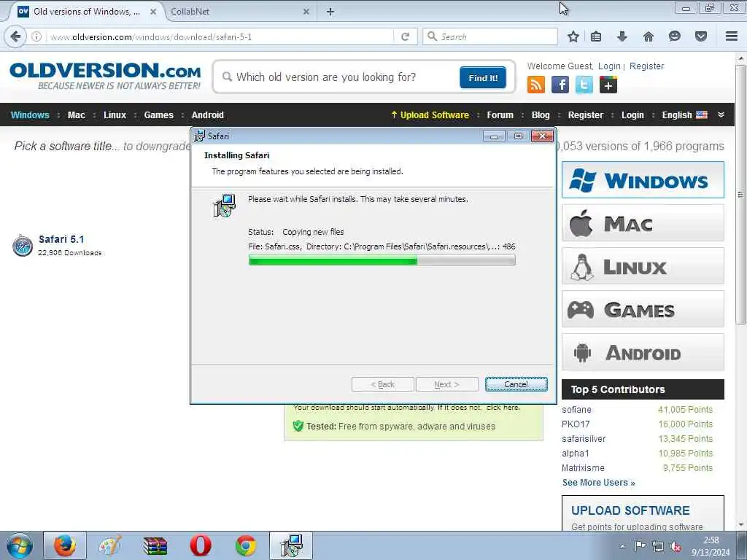747x560 pixels.
Task: Click Register link beside Welcome Guest
Action: [x=646, y=66]
